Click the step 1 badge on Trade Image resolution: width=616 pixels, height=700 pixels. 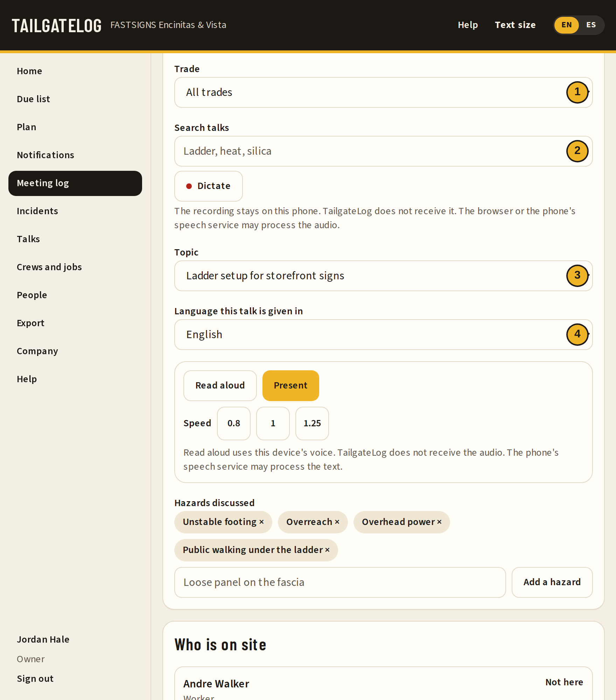tap(577, 92)
